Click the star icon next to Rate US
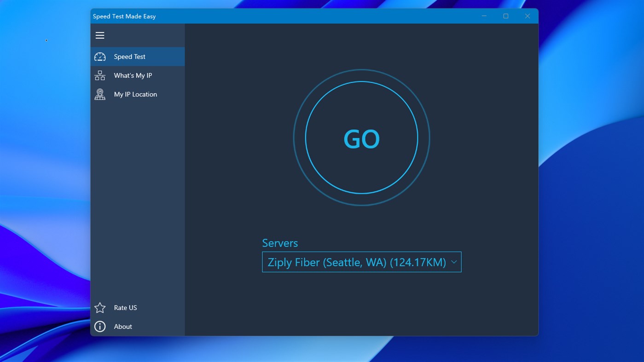 point(100,307)
